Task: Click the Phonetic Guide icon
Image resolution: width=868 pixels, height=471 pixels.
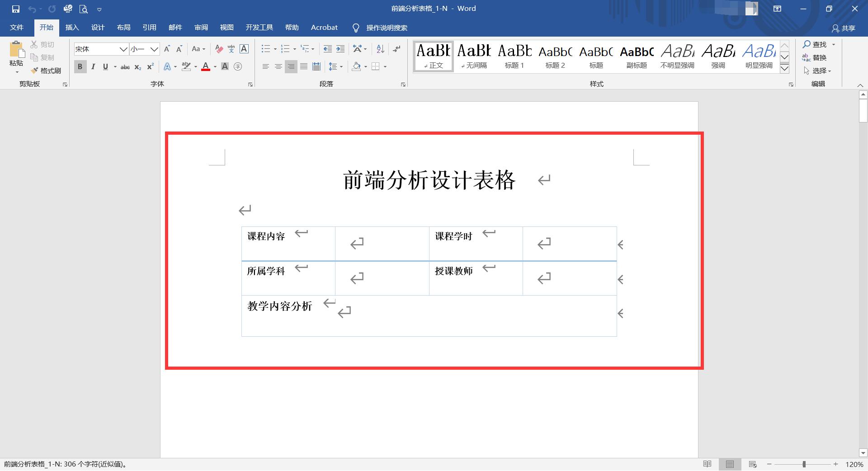Action: (x=231, y=49)
